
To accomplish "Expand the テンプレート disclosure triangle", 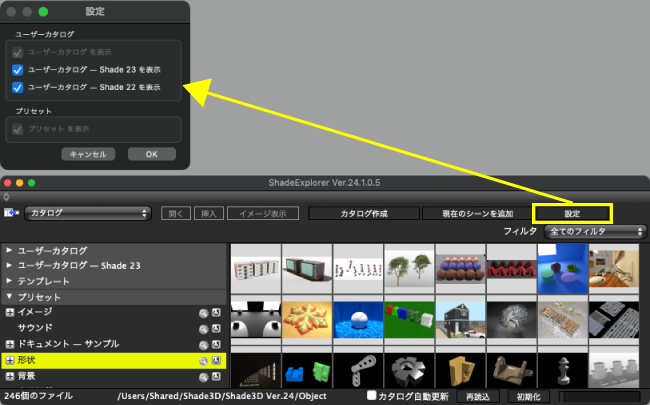I will [x=9, y=281].
